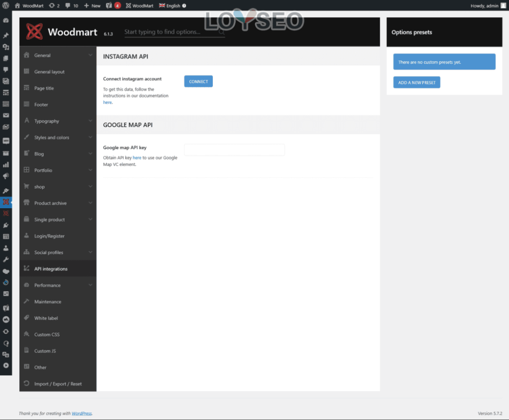509x420 pixels.
Task: Open the WordPress footer link
Action: click(82, 413)
